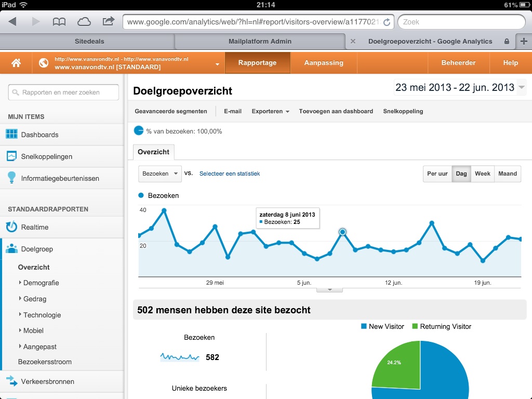Open the Dashboards grid icon
Image resolution: width=532 pixels, height=399 pixels.
click(11, 134)
